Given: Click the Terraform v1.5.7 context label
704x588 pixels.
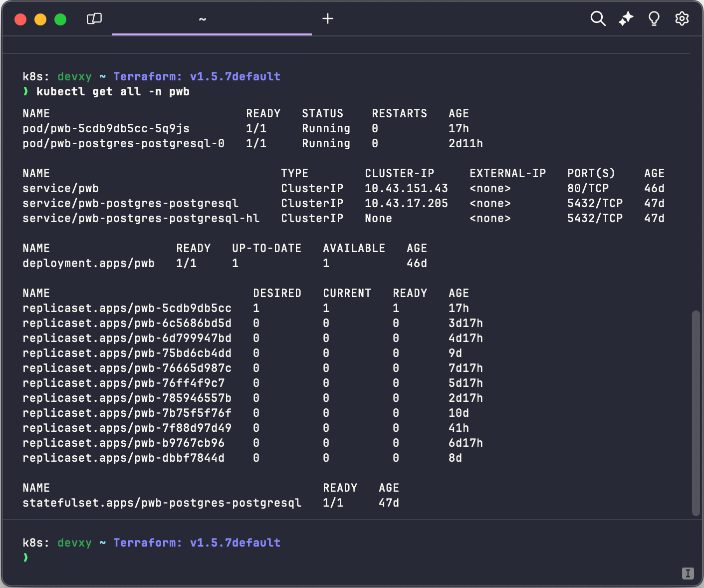Looking at the screenshot, I should (x=197, y=76).
